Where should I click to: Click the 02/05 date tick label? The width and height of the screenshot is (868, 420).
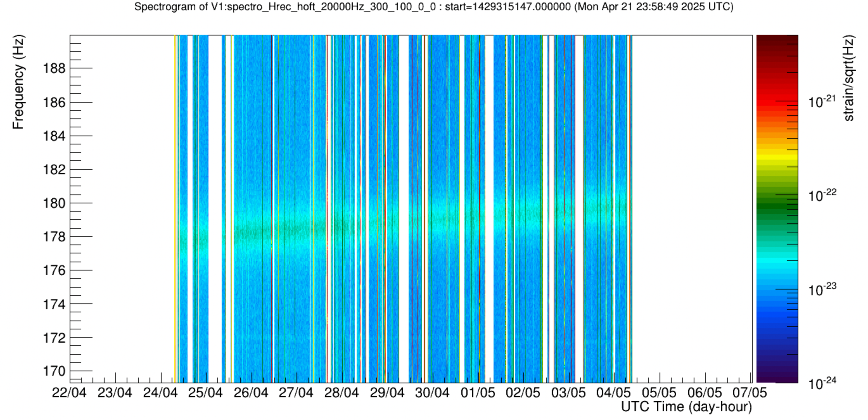[523, 393]
